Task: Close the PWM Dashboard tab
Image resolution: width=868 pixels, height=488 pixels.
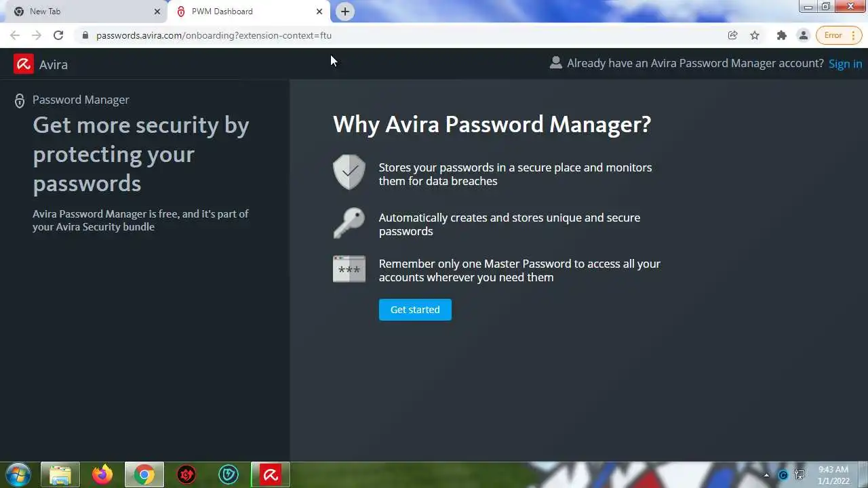Action: click(319, 12)
